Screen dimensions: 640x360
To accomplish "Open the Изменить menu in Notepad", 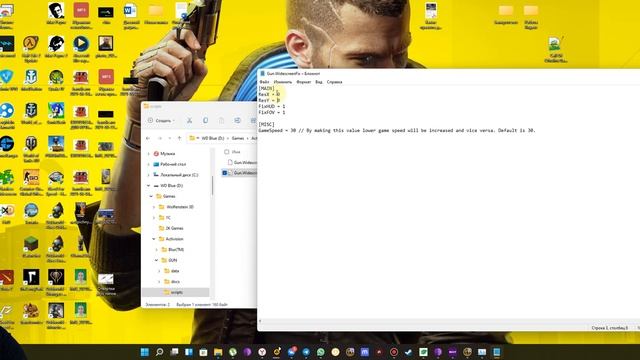I will click(282, 82).
